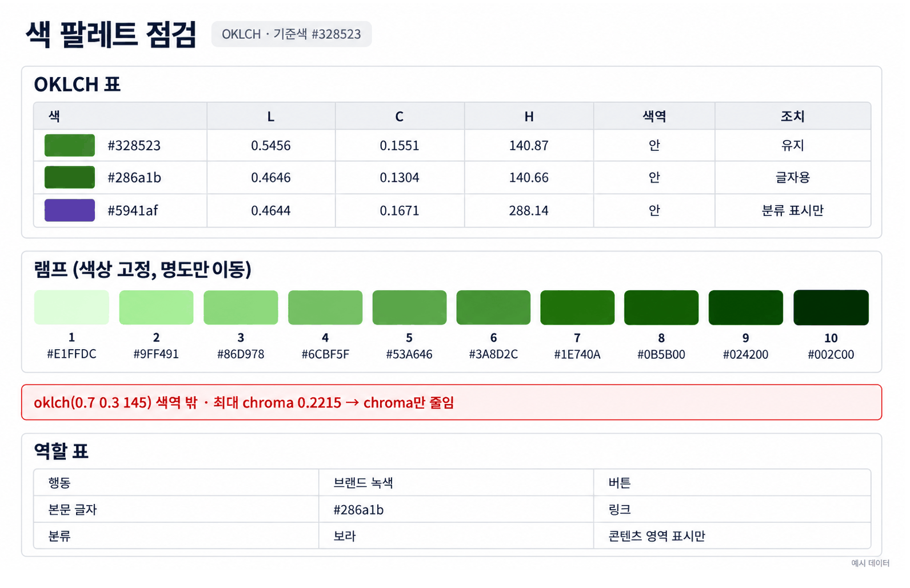Click the hex label #E1FFDC
The height and width of the screenshot is (588, 910).
tap(71, 354)
